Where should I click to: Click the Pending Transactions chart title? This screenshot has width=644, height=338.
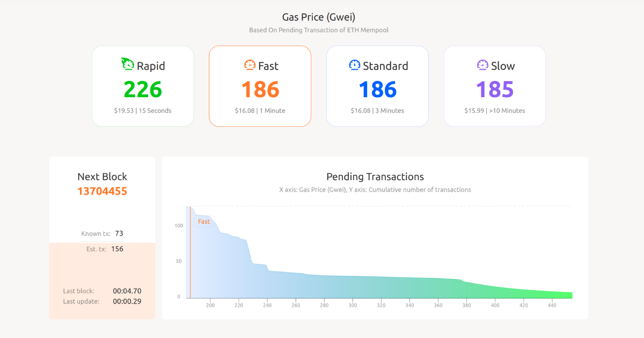[375, 177]
